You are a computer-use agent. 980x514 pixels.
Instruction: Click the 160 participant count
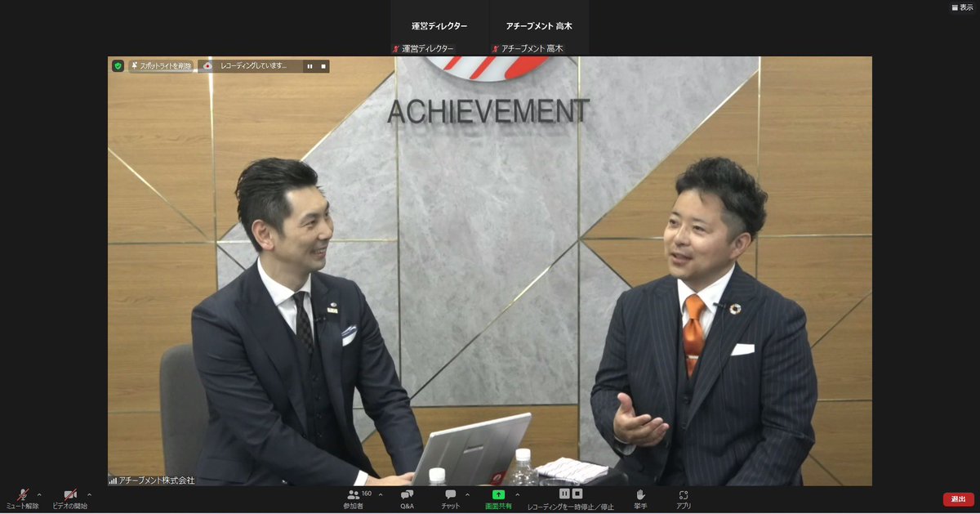pyautogui.click(x=367, y=493)
